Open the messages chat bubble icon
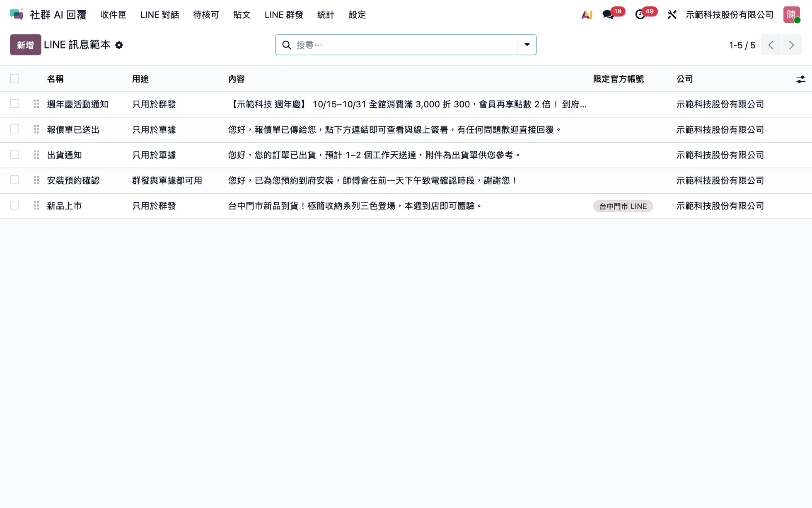Image resolution: width=812 pixels, height=508 pixels. click(608, 15)
